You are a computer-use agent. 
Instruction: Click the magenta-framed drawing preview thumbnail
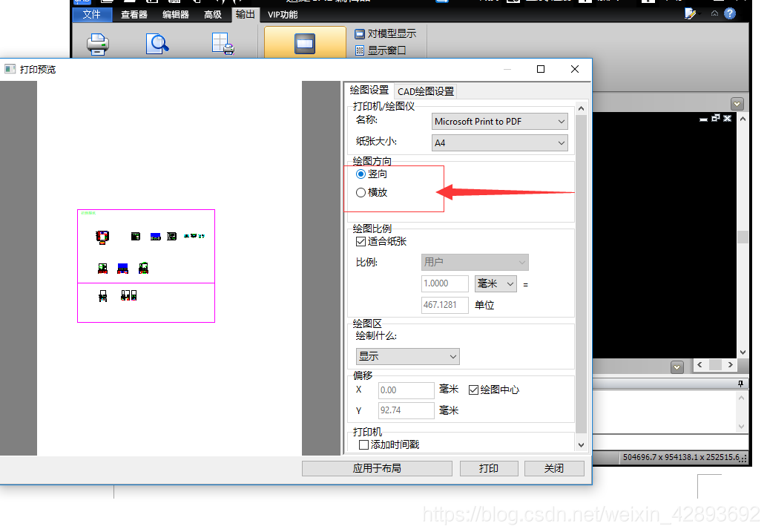[x=146, y=266]
